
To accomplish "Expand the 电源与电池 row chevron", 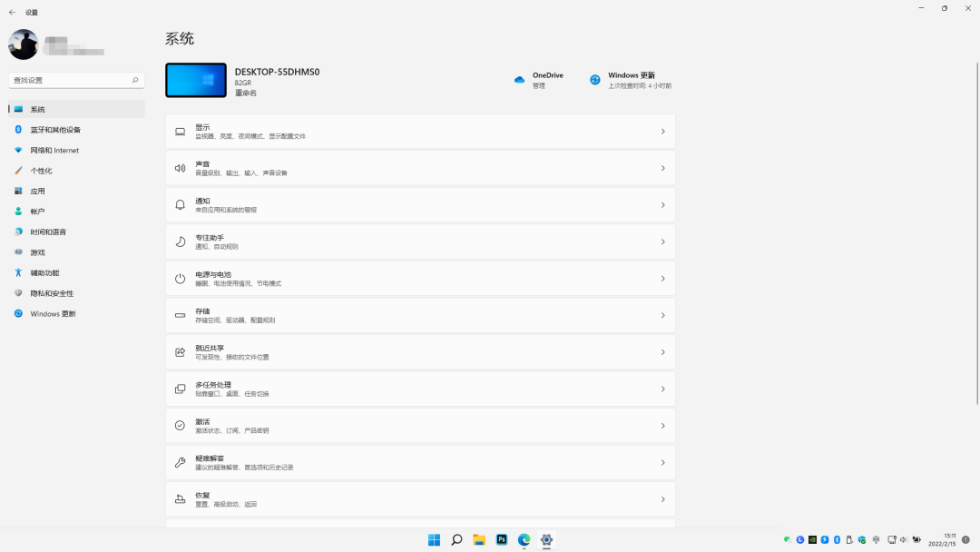I will pyautogui.click(x=662, y=279).
